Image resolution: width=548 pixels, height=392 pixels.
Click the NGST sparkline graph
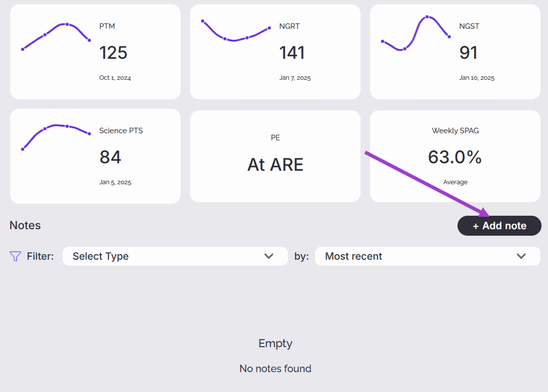pyautogui.click(x=416, y=33)
